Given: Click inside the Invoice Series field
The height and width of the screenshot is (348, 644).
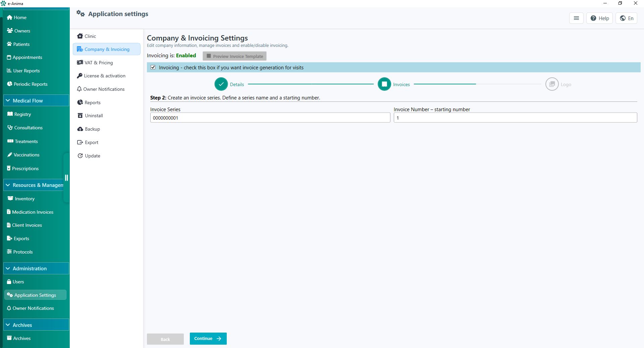Looking at the screenshot, I should (270, 118).
